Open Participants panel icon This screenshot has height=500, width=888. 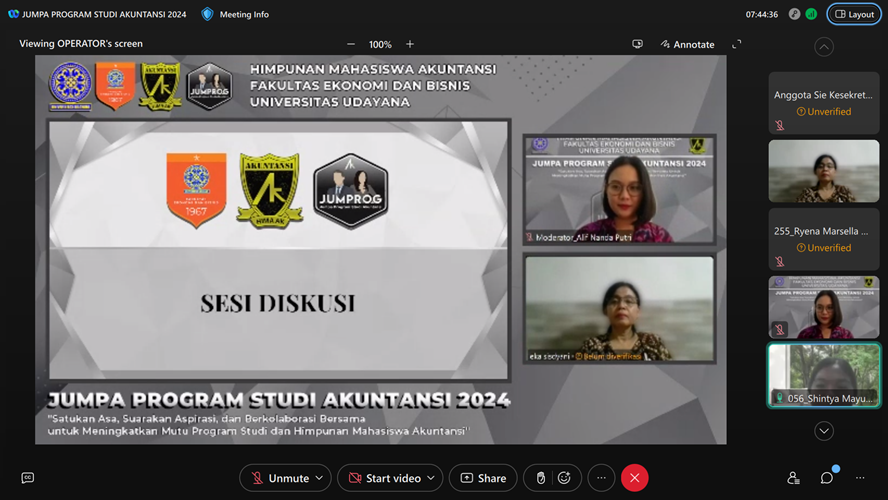793,478
